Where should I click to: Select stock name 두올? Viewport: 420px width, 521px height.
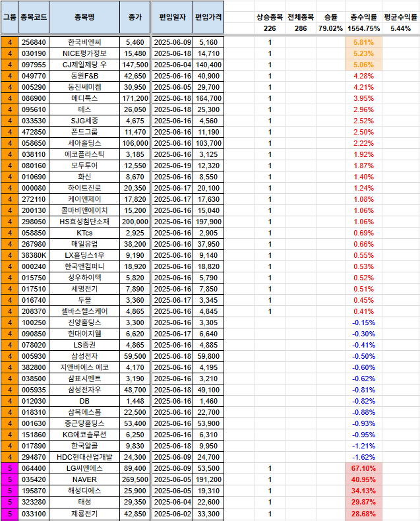point(84,300)
